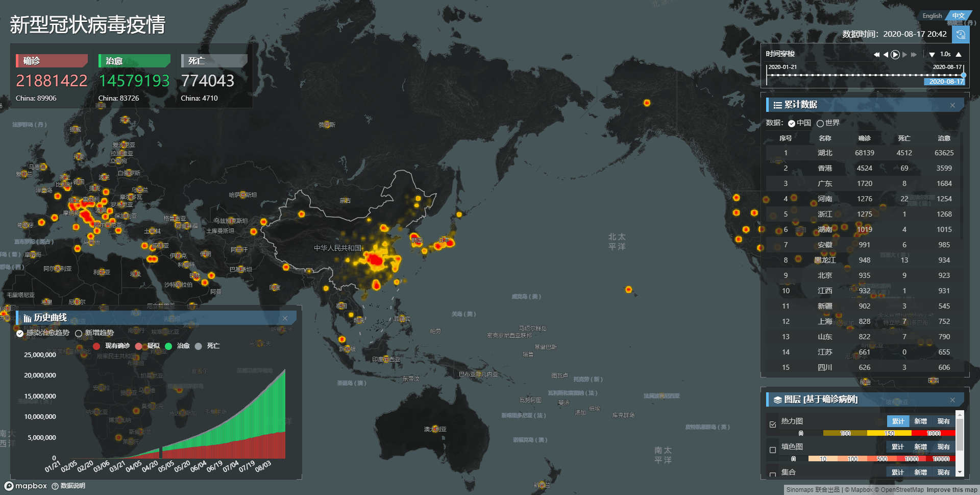Image resolution: width=980 pixels, height=495 pixels.
Task: Select 新增 for the 填色图 layer
Action: [920, 447]
